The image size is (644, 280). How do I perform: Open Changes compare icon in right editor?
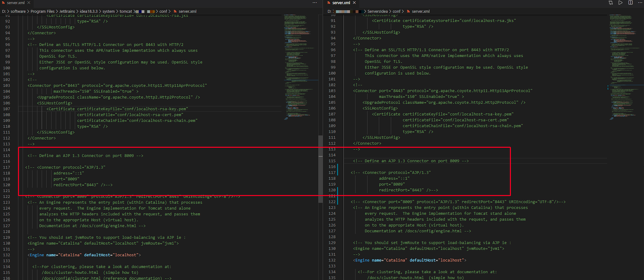click(611, 3)
